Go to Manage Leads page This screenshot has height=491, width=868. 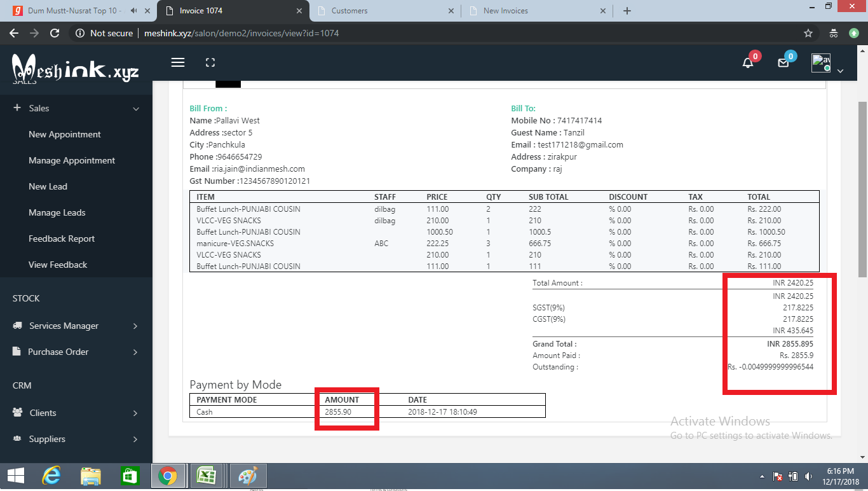[57, 212]
